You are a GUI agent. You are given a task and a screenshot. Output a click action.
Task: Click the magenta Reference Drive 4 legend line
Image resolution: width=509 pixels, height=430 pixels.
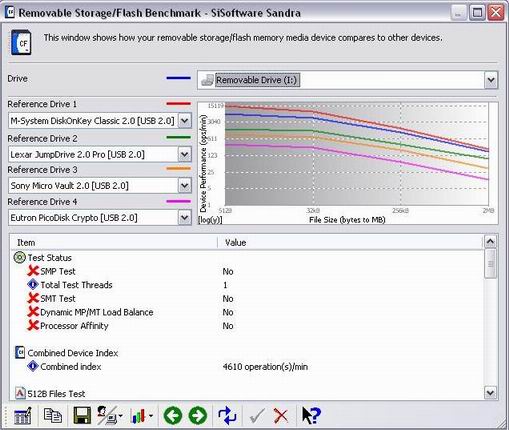[x=178, y=201]
